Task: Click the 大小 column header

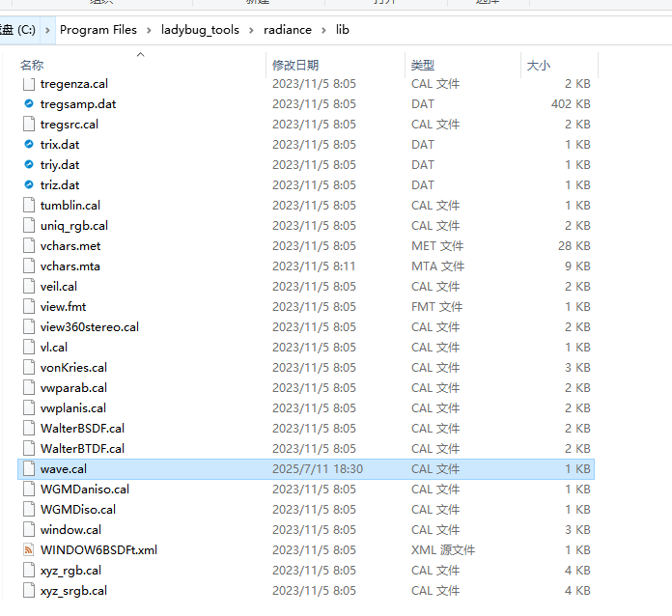Action: (x=538, y=65)
